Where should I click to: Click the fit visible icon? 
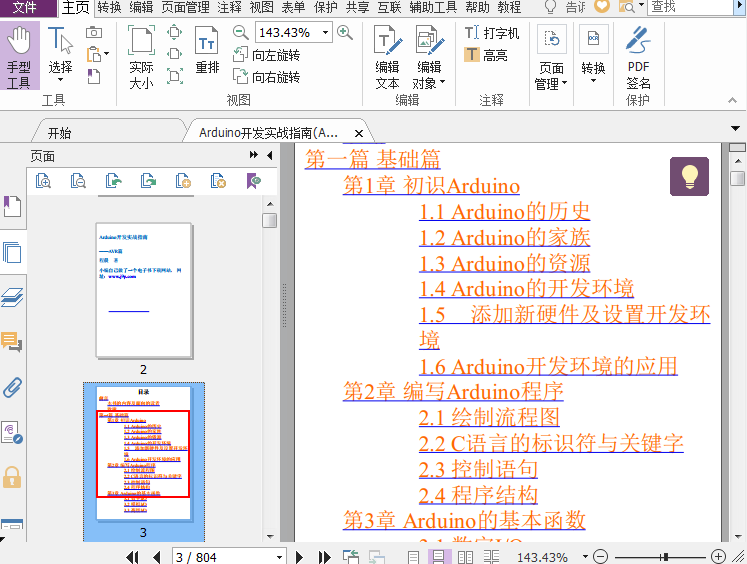[175, 76]
